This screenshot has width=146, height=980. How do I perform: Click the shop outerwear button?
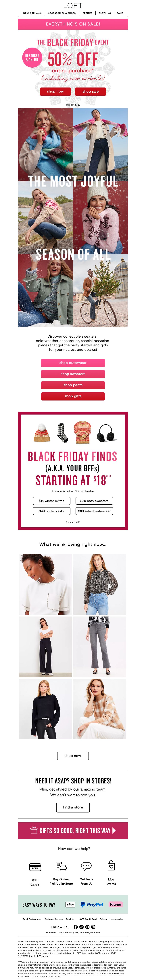coord(73,363)
